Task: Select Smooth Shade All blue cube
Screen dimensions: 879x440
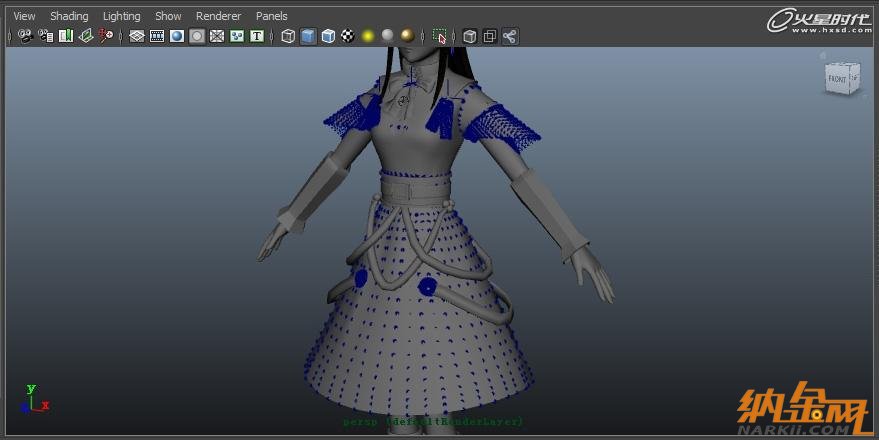Action: tap(308, 36)
